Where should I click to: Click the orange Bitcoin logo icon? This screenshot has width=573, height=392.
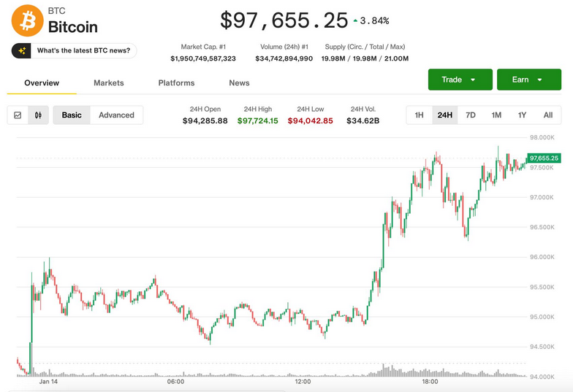click(x=27, y=20)
